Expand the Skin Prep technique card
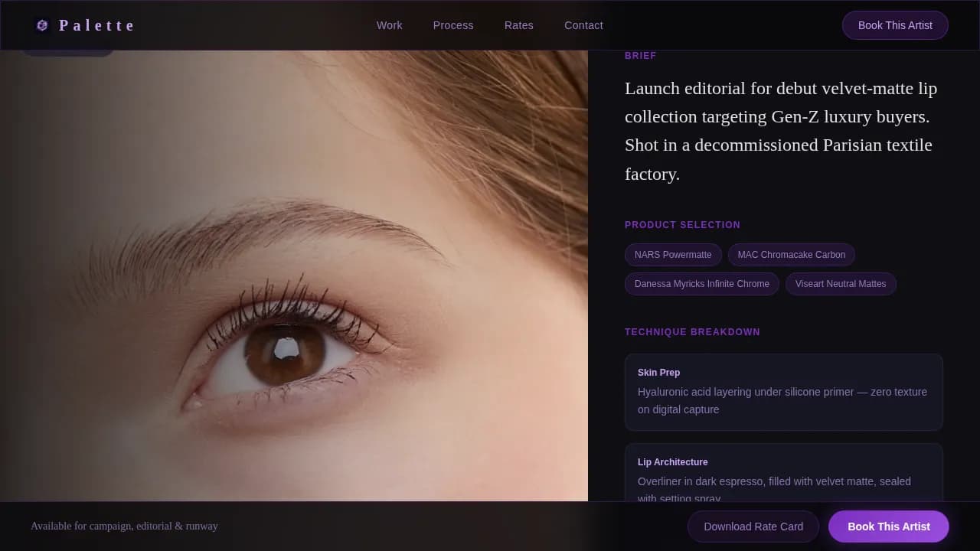Image resolution: width=980 pixels, height=551 pixels. pos(784,391)
